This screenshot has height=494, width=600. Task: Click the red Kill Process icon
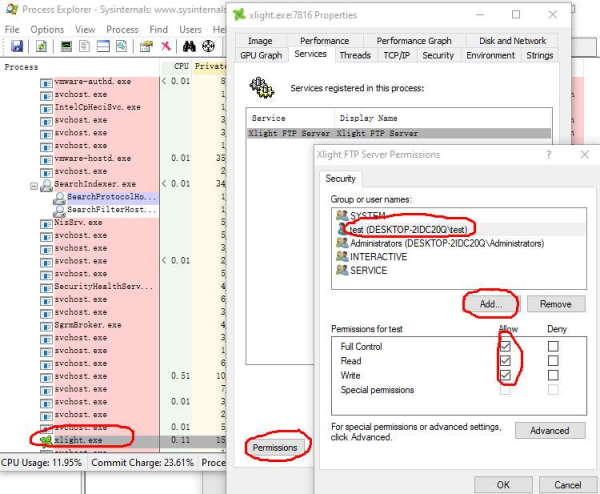click(166, 46)
